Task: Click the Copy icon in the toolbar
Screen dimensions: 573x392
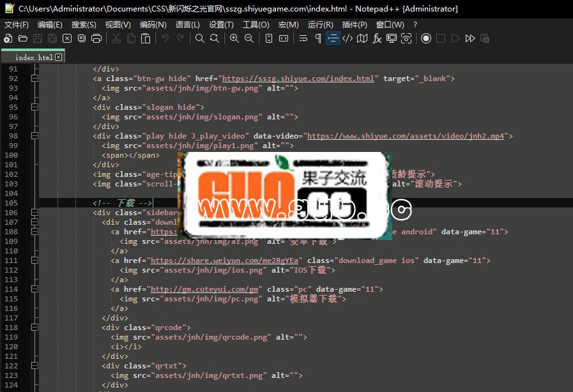Action: [x=131, y=38]
